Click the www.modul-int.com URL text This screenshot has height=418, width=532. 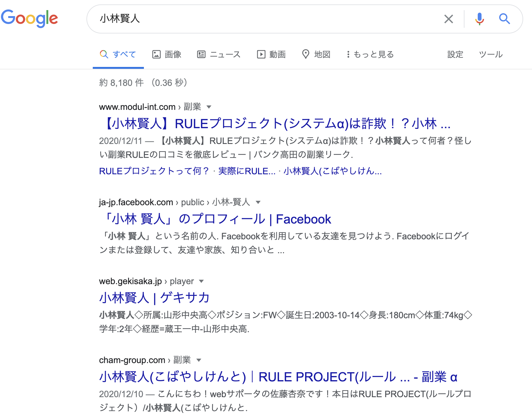click(137, 107)
